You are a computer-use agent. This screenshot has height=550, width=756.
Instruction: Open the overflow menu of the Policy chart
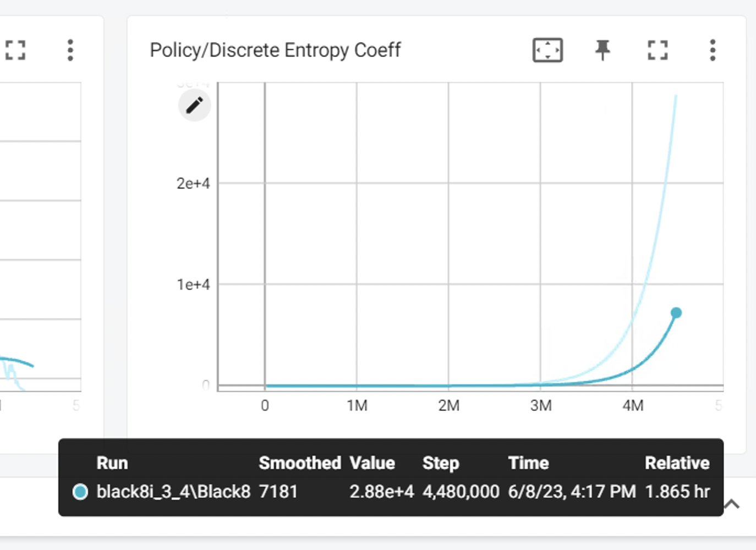(713, 50)
